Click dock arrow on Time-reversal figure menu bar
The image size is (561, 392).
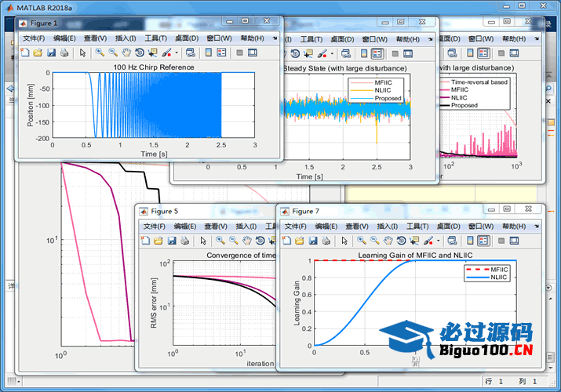click(x=537, y=38)
